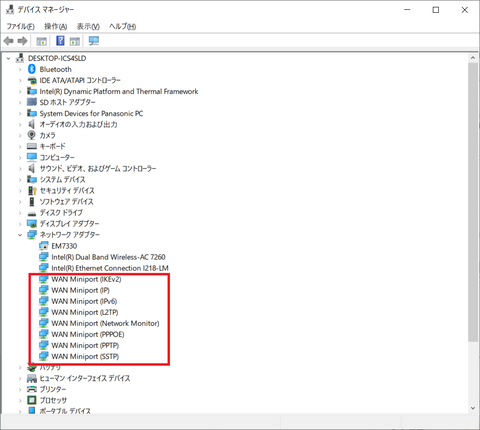Click the scrollbar down arrow
The width and height of the screenshot is (480, 430).
pyautogui.click(x=473, y=408)
